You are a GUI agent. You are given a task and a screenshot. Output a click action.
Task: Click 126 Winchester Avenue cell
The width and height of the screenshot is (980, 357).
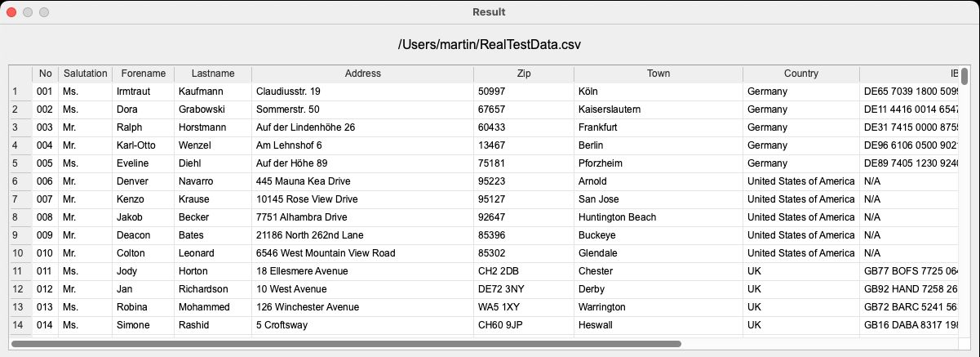tap(363, 307)
